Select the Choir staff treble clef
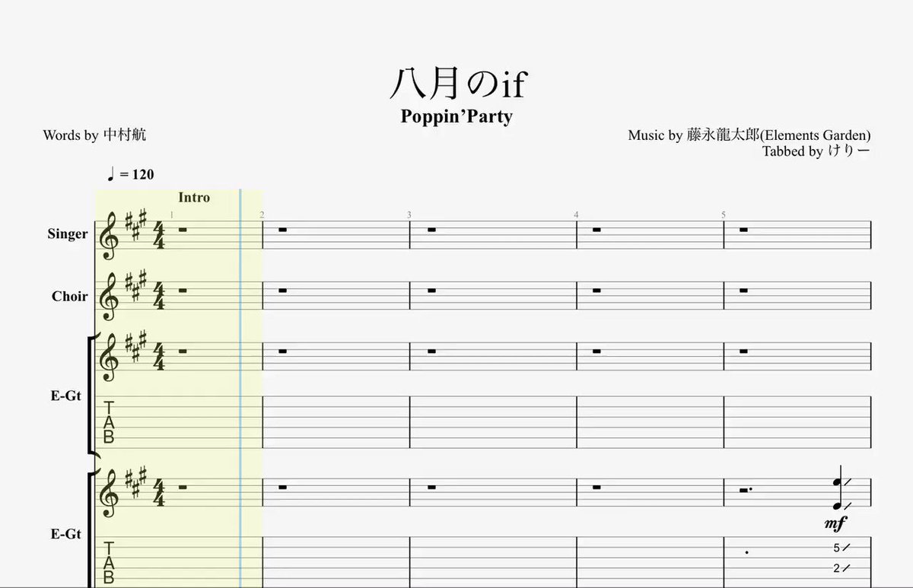This screenshot has width=913, height=588. (110, 297)
